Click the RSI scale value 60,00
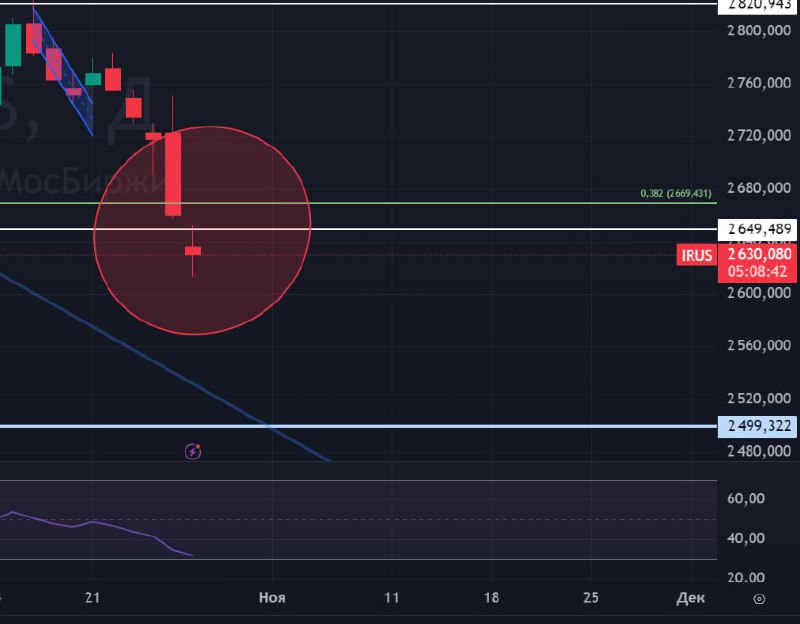Image resolution: width=800 pixels, height=624 pixels. click(x=745, y=498)
